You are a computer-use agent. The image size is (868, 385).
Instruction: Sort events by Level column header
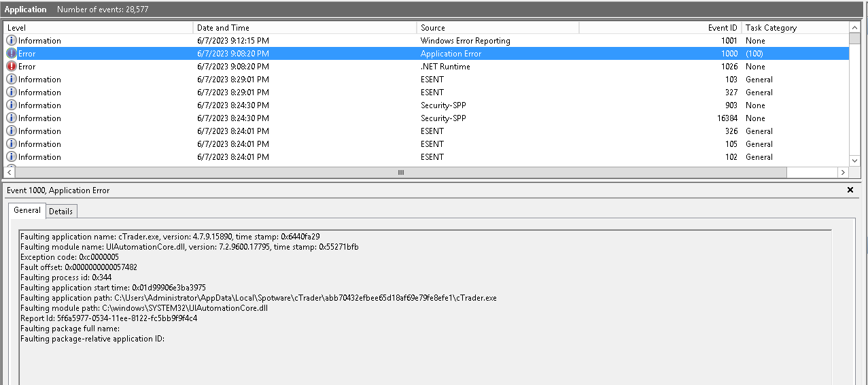[x=99, y=28]
